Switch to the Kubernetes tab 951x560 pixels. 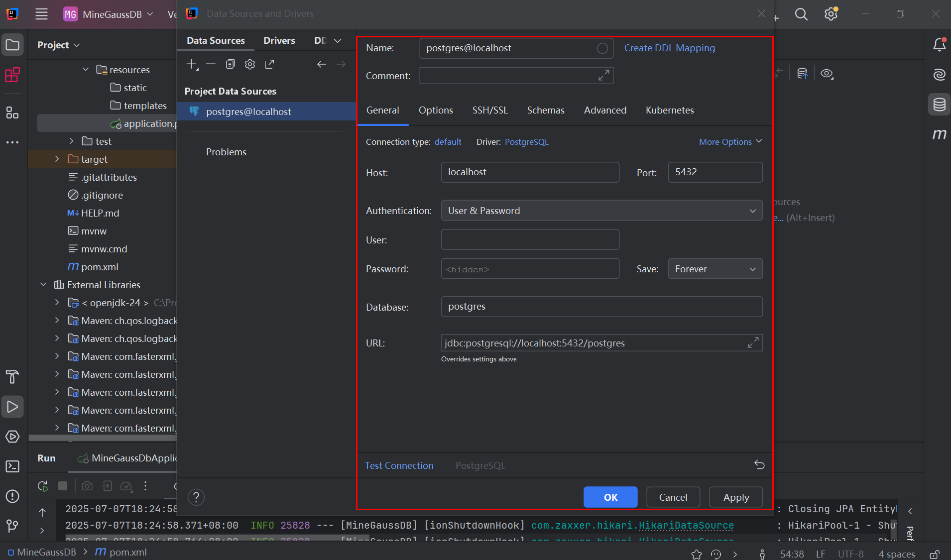(x=670, y=110)
